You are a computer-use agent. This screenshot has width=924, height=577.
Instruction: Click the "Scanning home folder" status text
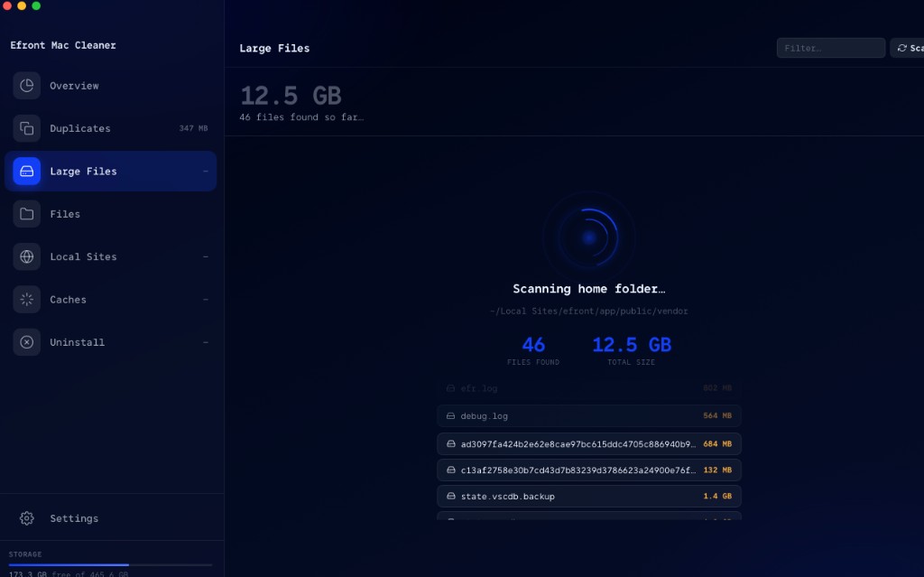[588, 289]
